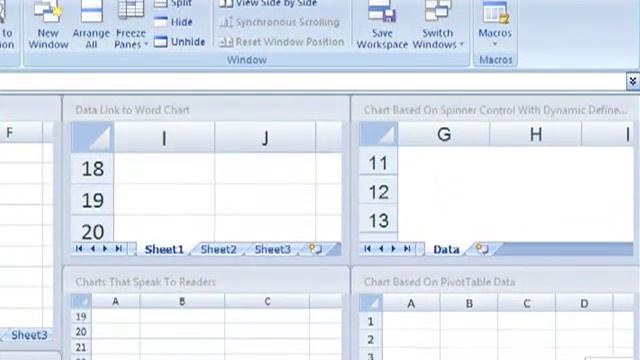Open the Macros dropdown
640x360 pixels.
tap(495, 25)
